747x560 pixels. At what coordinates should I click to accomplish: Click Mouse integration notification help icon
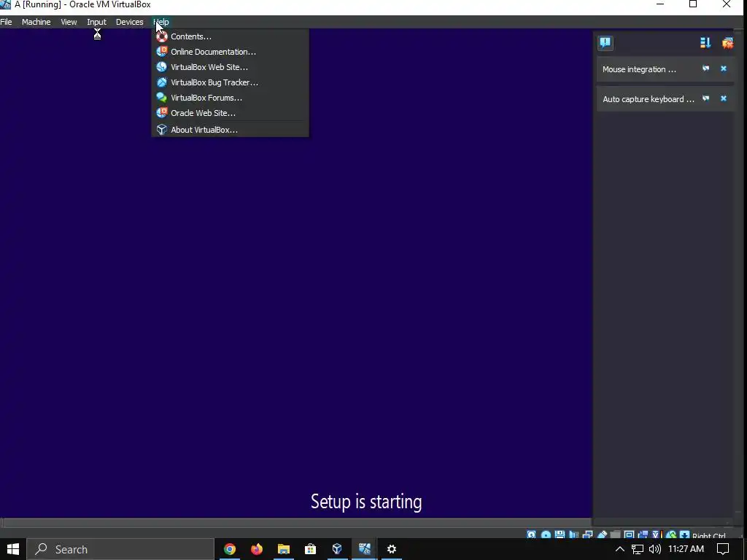(706, 69)
